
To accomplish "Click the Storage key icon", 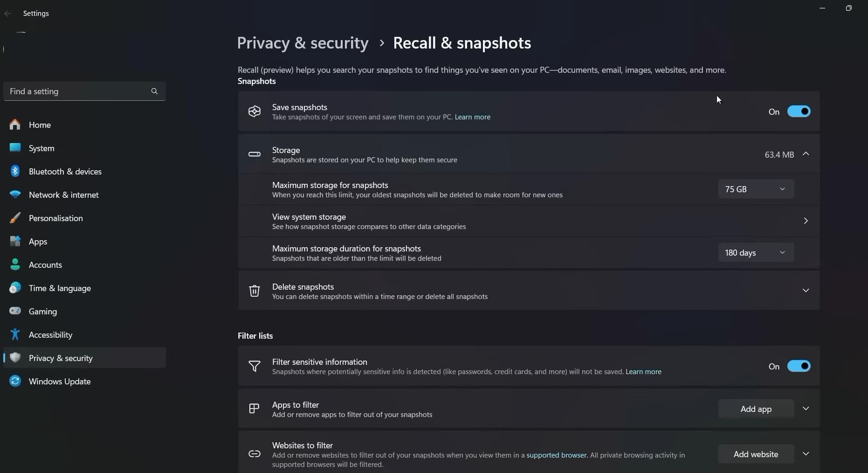I will tap(254, 154).
